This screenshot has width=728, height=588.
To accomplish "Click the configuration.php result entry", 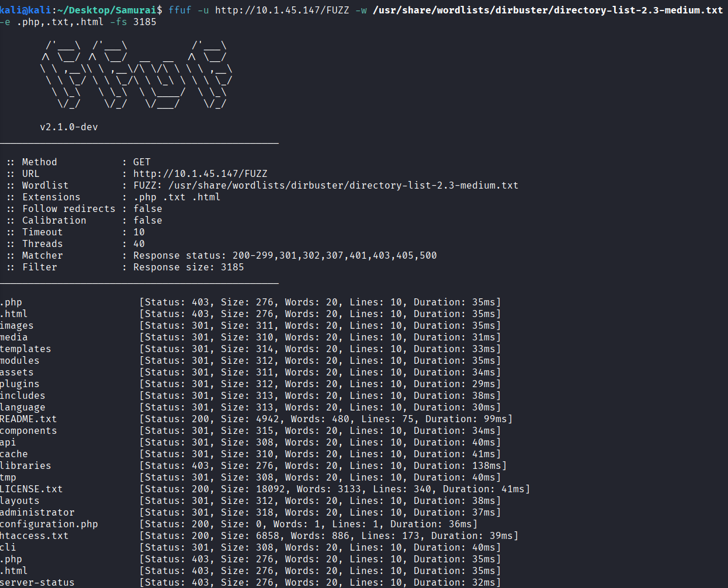I will pyautogui.click(x=49, y=524).
